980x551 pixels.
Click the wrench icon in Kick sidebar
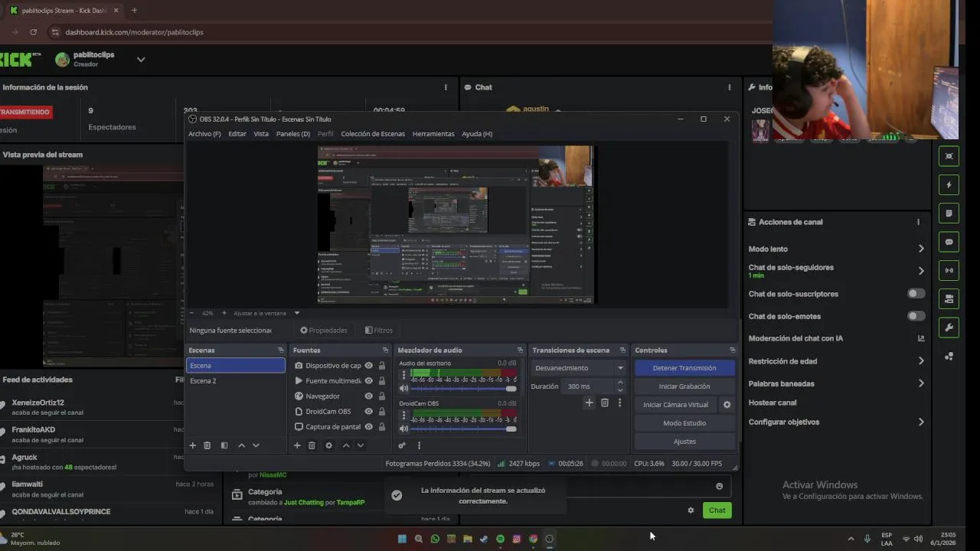[x=949, y=328]
